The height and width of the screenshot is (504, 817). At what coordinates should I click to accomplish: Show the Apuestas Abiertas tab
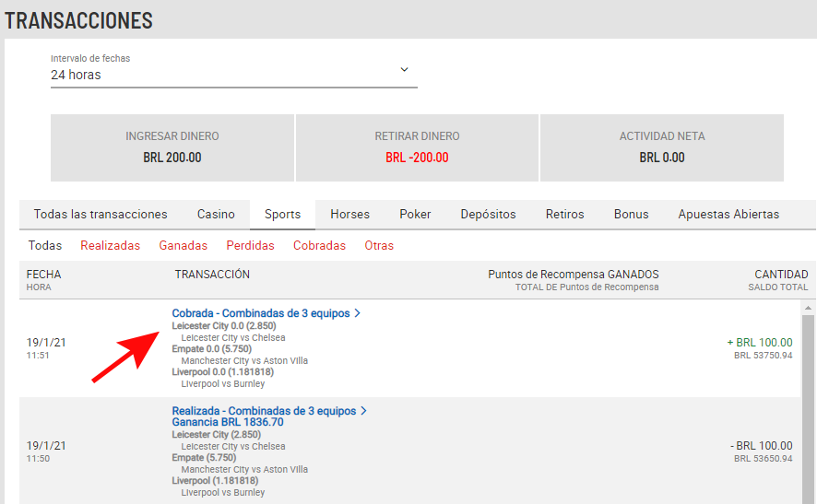tap(728, 214)
